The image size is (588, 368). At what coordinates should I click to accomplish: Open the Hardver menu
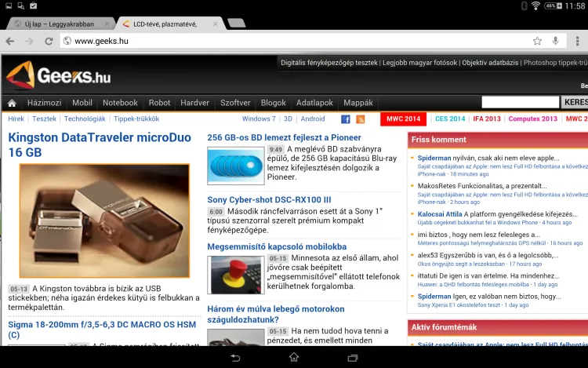pos(195,103)
